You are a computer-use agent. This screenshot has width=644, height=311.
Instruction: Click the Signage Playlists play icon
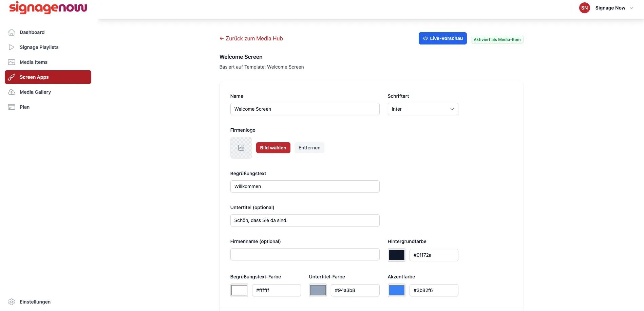(x=12, y=47)
